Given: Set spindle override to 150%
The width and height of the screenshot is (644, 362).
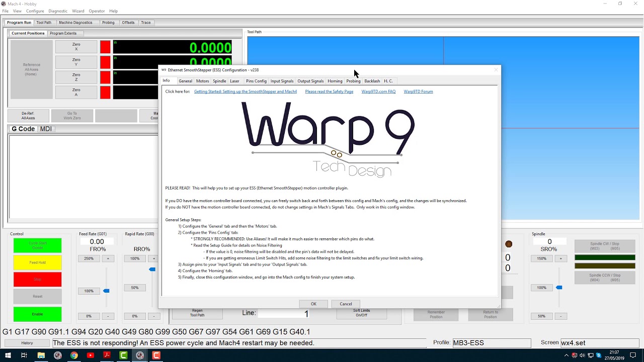Looking at the screenshot, I should [541, 258].
